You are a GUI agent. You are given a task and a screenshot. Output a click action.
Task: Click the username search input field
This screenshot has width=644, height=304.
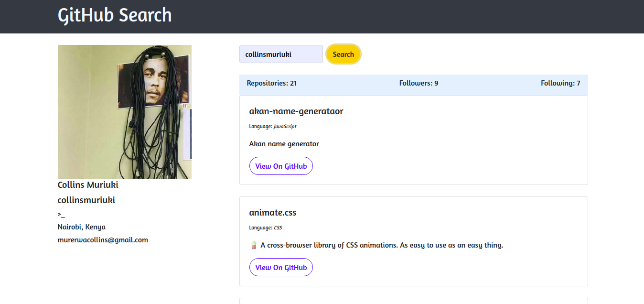(281, 54)
